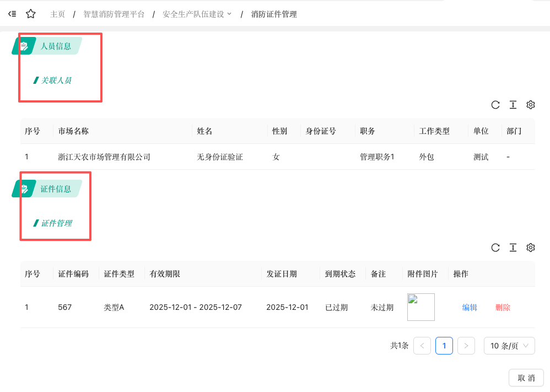The height and width of the screenshot is (392, 550).
Task: Click the 证件信息 section title
Action: (56, 189)
